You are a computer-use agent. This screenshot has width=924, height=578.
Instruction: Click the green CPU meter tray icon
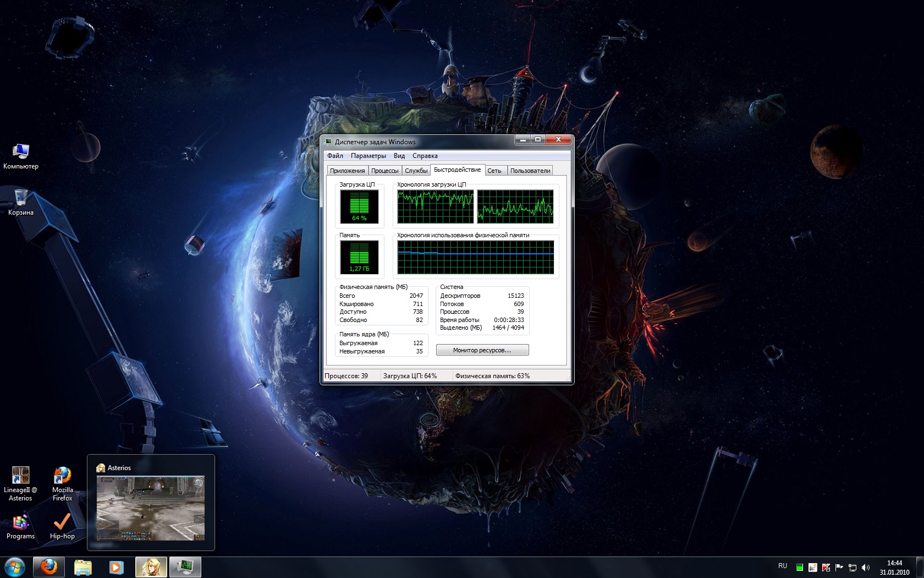pos(799,568)
